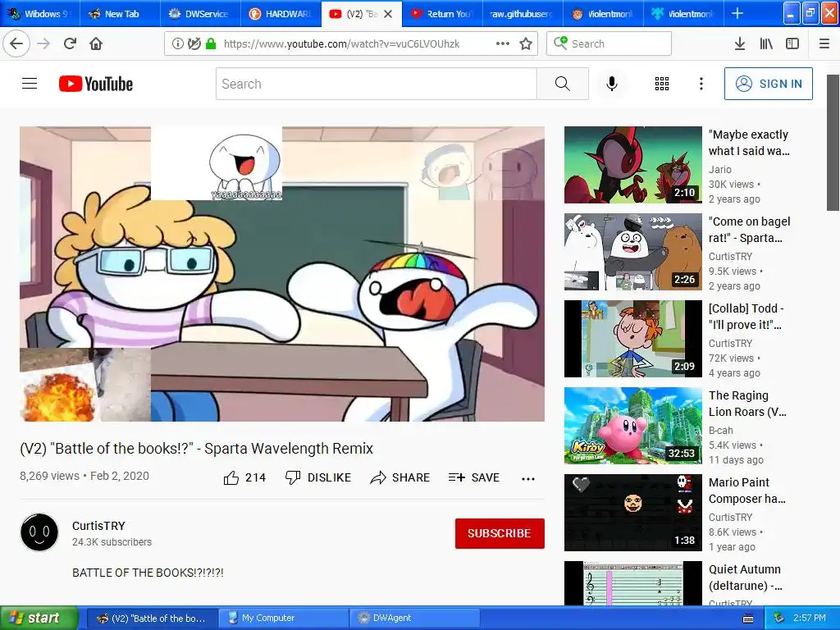Image resolution: width=840 pixels, height=630 pixels.
Task: Bookmark this page with the star icon
Action: [x=526, y=44]
